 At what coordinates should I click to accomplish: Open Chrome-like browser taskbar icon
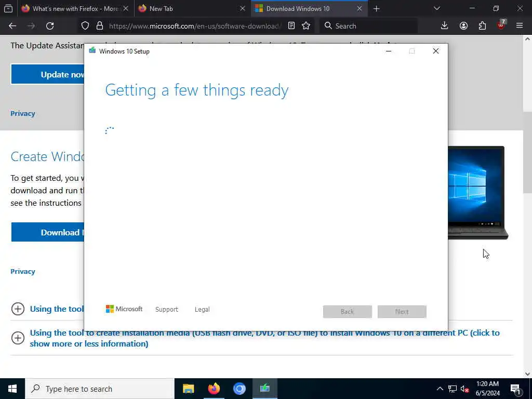[239, 389]
